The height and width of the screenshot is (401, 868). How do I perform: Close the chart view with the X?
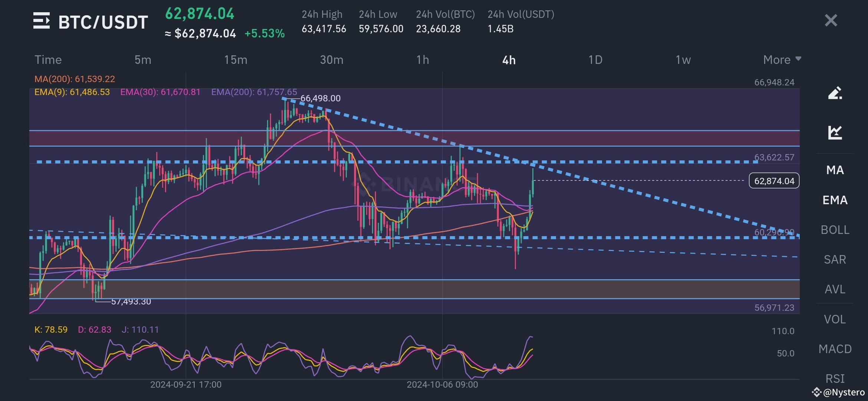(831, 20)
